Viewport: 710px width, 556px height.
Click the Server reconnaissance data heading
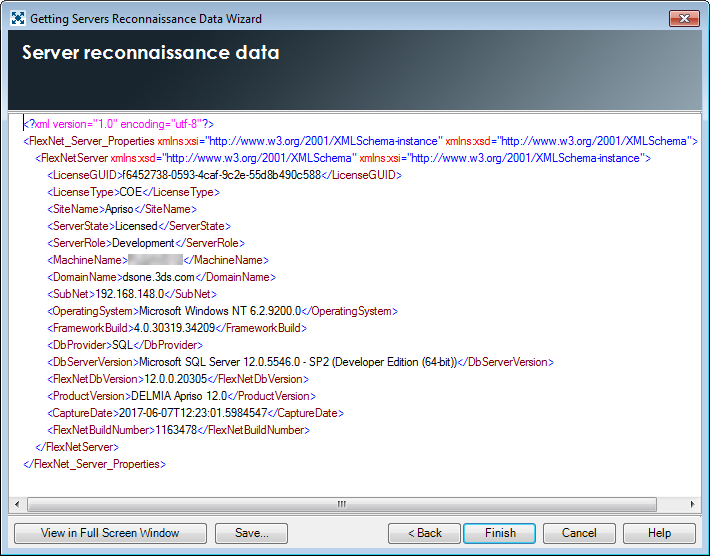151,53
